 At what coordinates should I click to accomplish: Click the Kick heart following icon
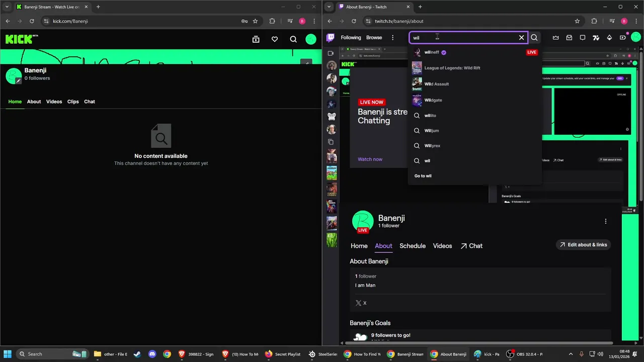click(275, 39)
